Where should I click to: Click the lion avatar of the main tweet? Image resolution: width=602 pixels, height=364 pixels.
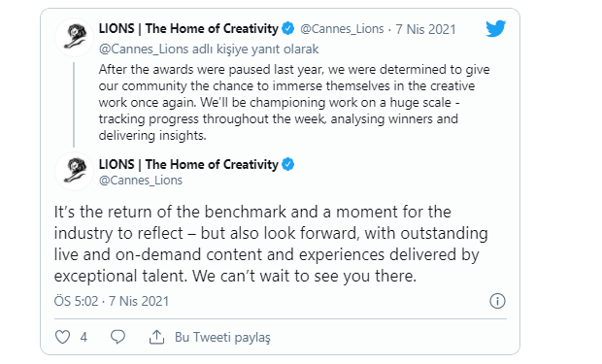point(75,171)
